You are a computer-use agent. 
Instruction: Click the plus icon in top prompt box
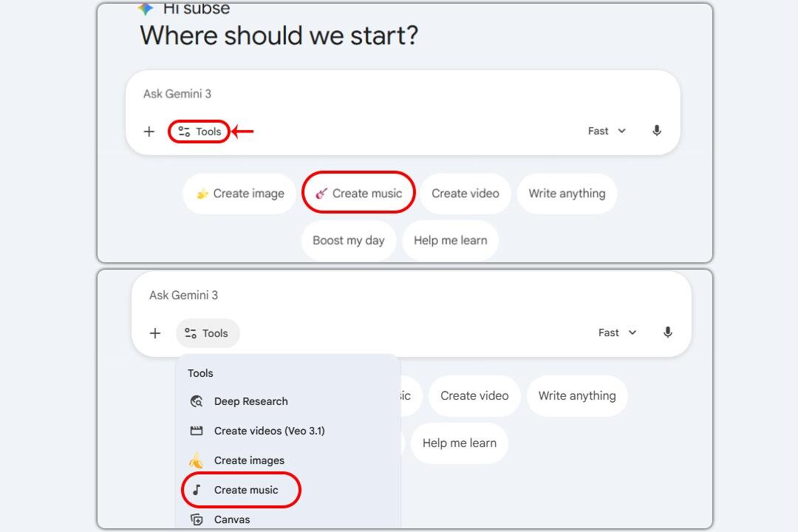click(x=149, y=132)
